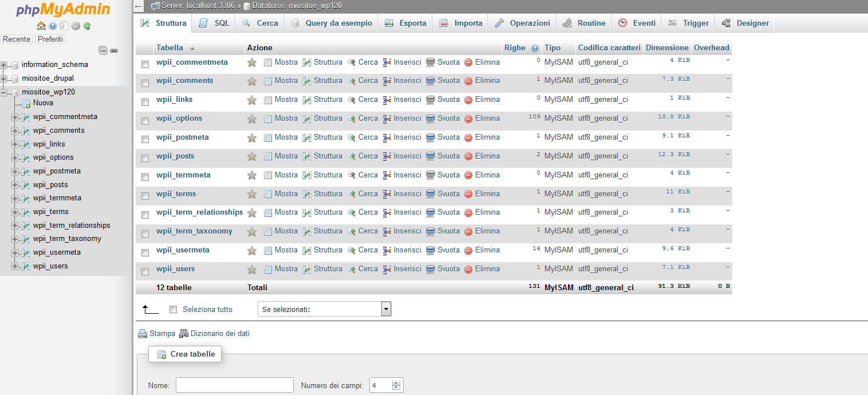The width and height of the screenshot is (868, 395).
Task: Drop wpii_terms with Elimina
Action: pyautogui.click(x=482, y=194)
